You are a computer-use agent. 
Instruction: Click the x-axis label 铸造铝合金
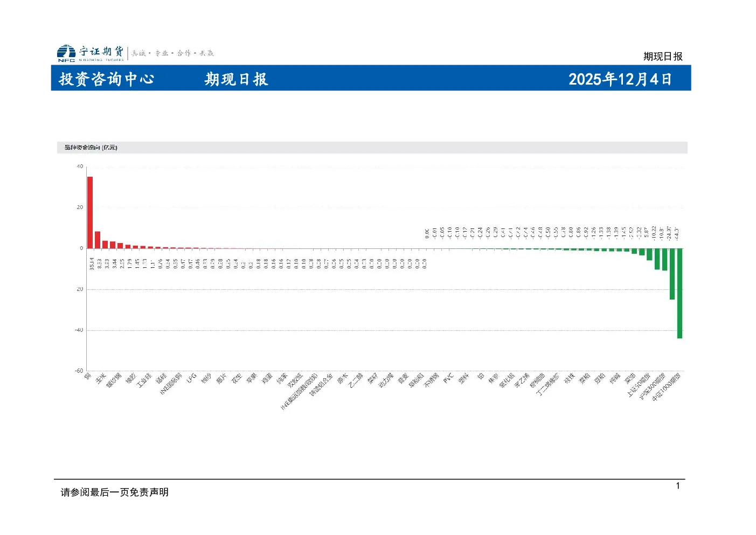click(x=321, y=385)
